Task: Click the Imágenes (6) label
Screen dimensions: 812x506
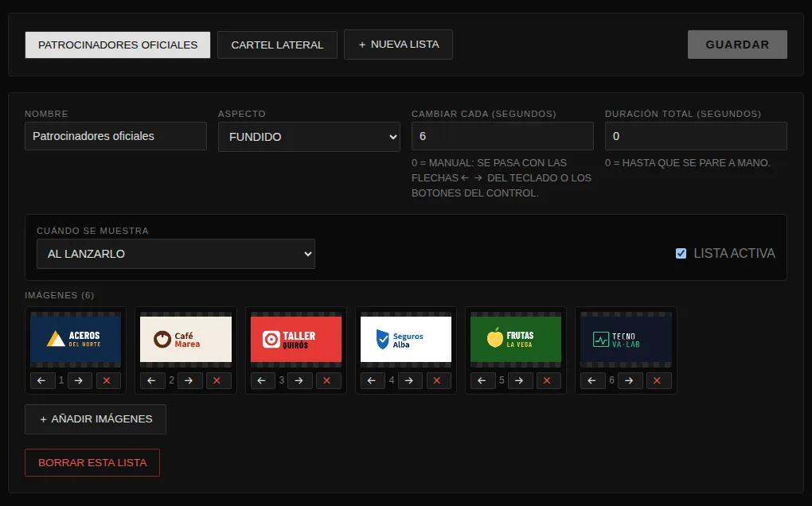Action: click(x=60, y=295)
